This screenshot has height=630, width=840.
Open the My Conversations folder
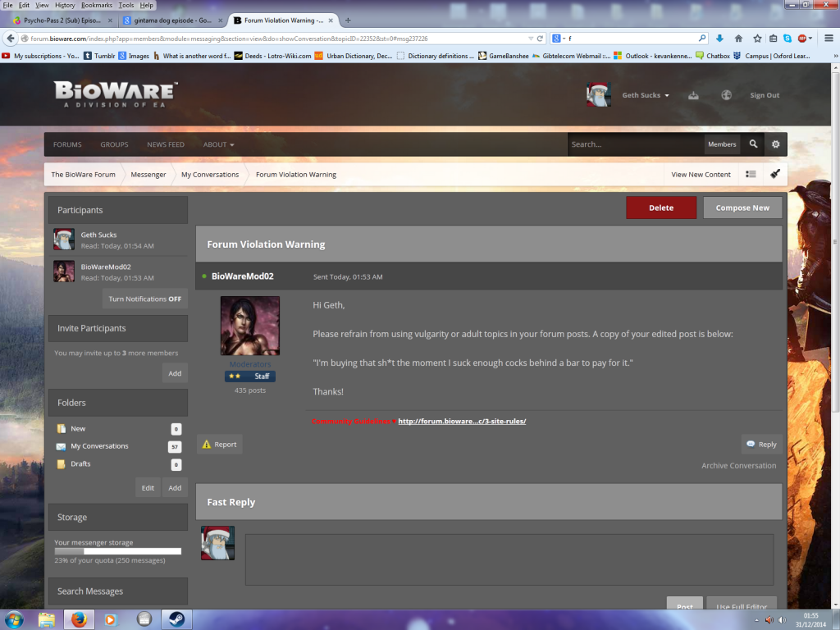point(99,446)
